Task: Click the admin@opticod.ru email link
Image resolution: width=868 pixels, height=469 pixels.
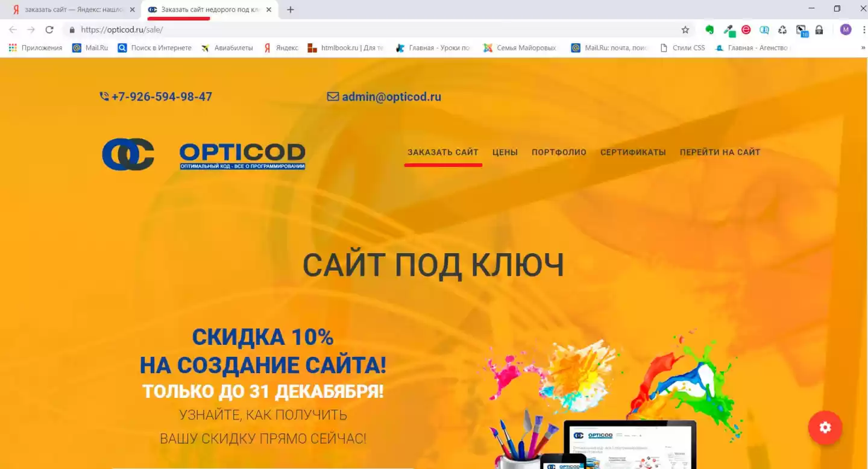Action: [384, 96]
